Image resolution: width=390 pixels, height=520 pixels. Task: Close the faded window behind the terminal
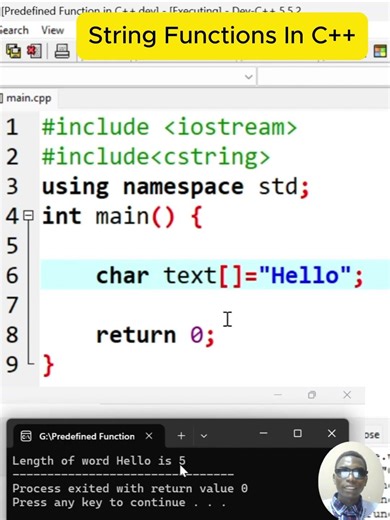coord(347,395)
